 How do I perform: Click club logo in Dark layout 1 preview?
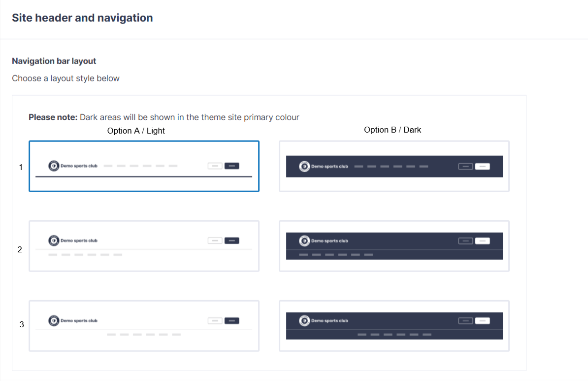[305, 167]
